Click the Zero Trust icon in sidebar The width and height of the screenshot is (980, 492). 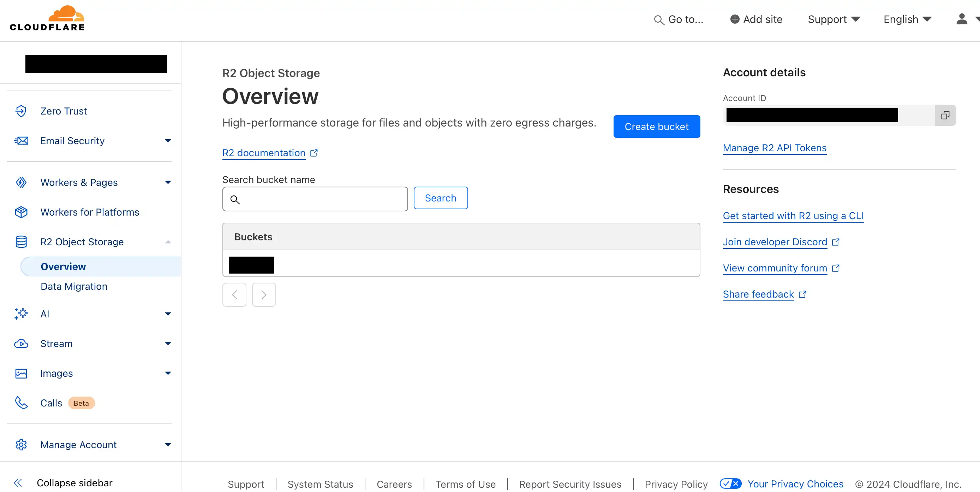coord(21,111)
